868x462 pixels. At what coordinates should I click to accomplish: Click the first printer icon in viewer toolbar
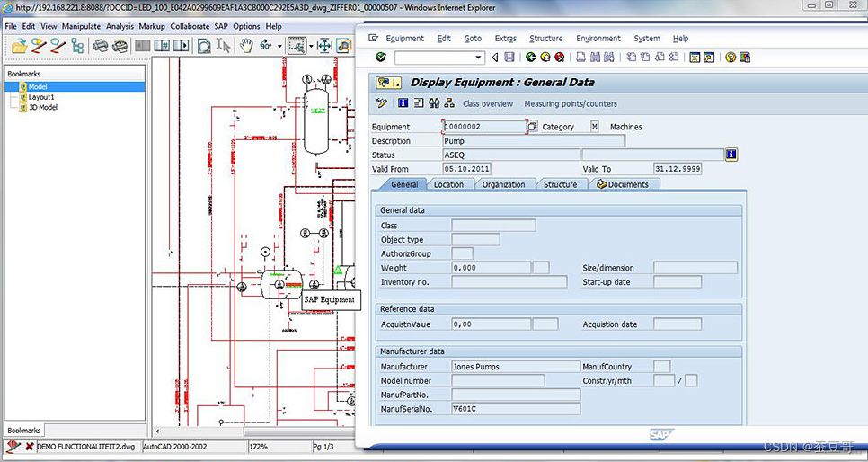coord(101,46)
